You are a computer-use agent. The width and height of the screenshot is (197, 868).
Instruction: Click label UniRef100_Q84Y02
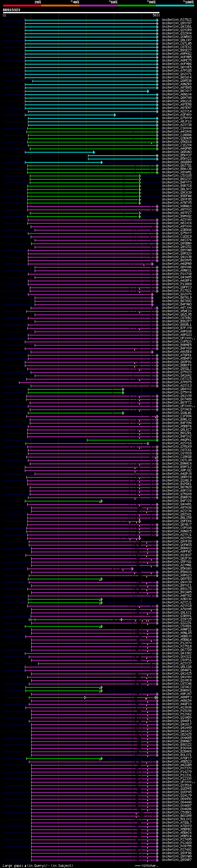click(x=177, y=389)
